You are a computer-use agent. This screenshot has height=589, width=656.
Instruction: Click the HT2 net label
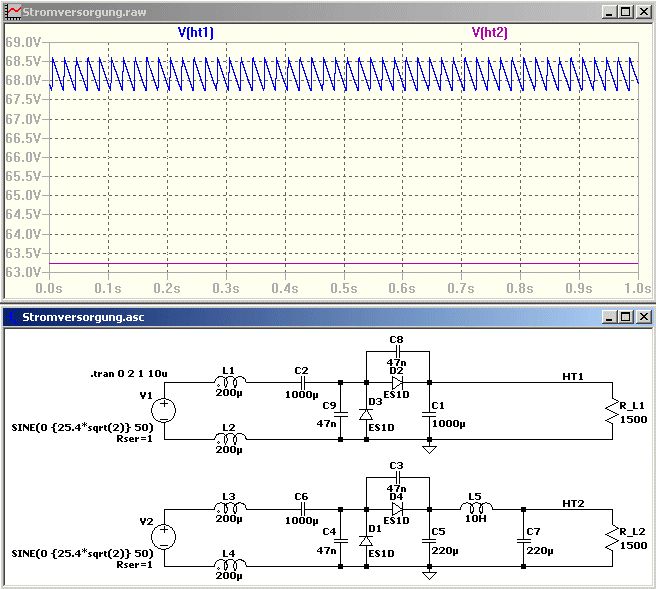coord(573,503)
